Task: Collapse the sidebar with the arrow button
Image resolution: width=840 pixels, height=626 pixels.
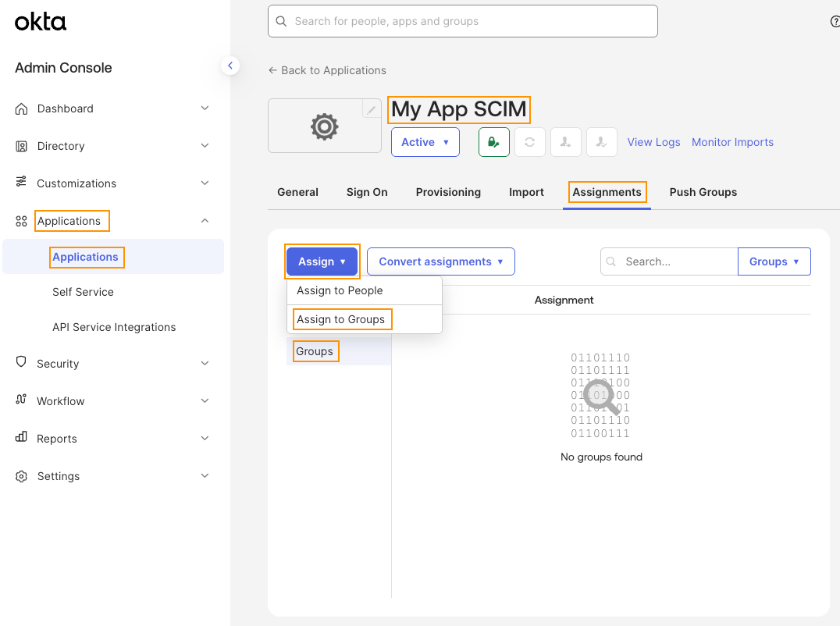Action: tap(230, 66)
